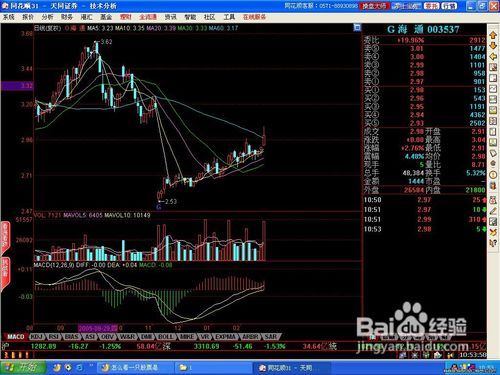This screenshot has width=500, height=375.
Task: Click the orange down arrow toolbar icon
Action: [493, 46]
